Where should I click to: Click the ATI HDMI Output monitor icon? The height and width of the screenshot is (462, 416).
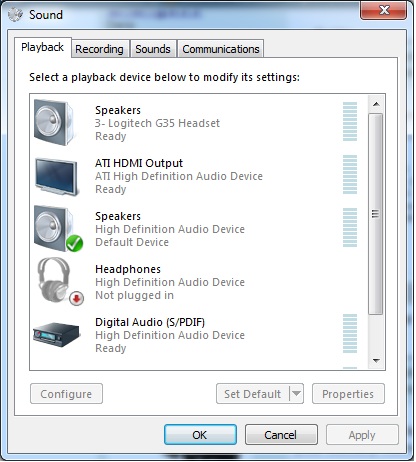tap(57, 177)
